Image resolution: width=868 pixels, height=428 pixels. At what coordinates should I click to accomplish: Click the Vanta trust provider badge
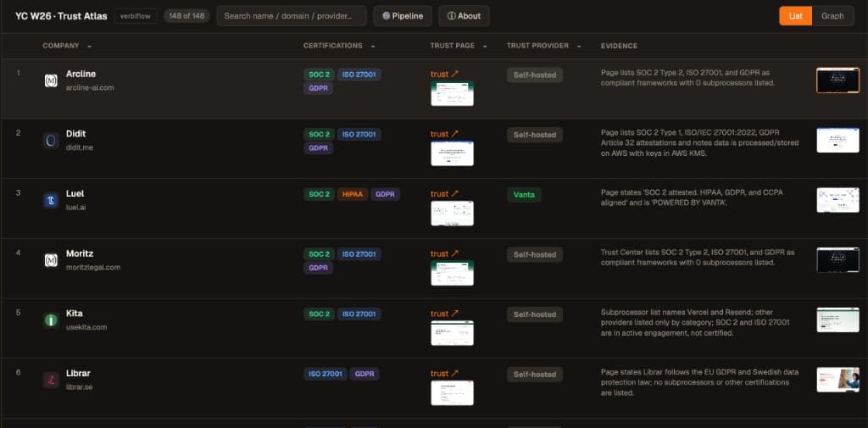pyautogui.click(x=524, y=194)
